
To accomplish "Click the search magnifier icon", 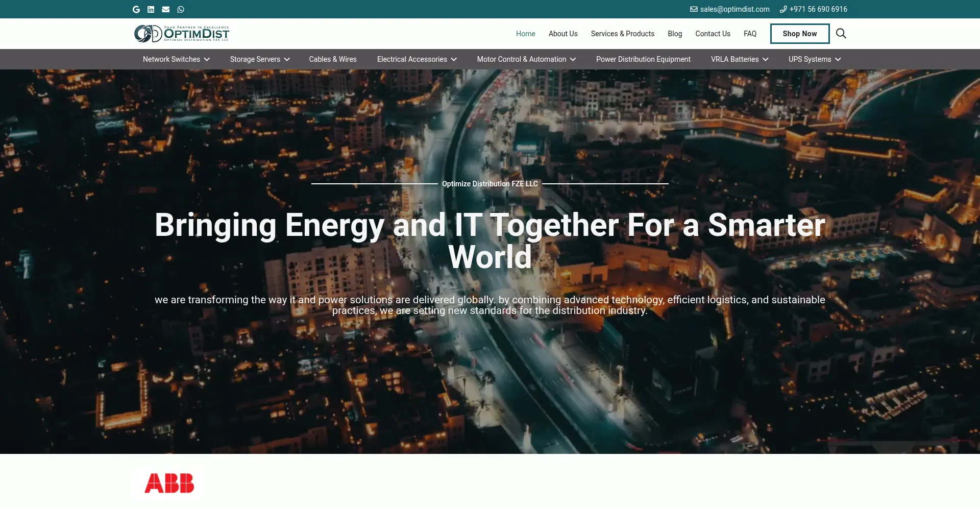I will [841, 34].
